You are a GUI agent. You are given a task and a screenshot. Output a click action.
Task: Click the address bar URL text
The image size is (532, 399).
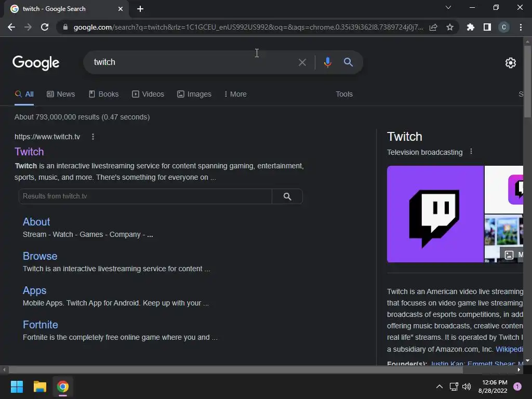(x=248, y=27)
